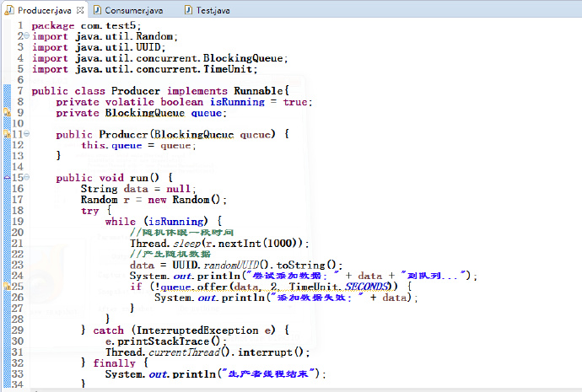Click 'SECONDS' constant on line 25

[x=366, y=287]
